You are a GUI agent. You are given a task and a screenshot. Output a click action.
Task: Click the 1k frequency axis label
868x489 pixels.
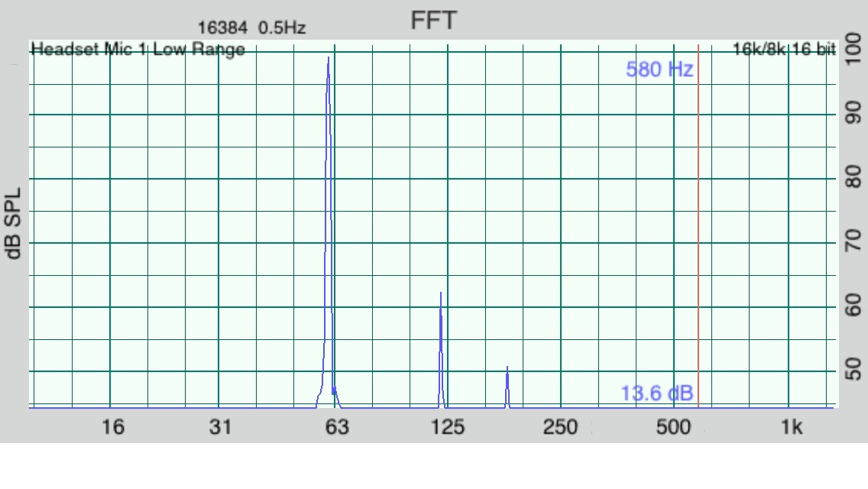pyautogui.click(x=791, y=427)
